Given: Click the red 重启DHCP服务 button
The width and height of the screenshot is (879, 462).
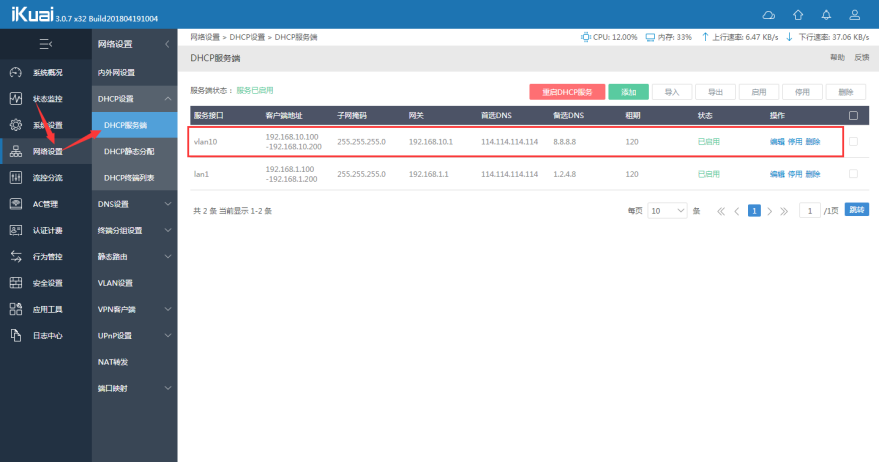Looking at the screenshot, I should pos(567,92).
